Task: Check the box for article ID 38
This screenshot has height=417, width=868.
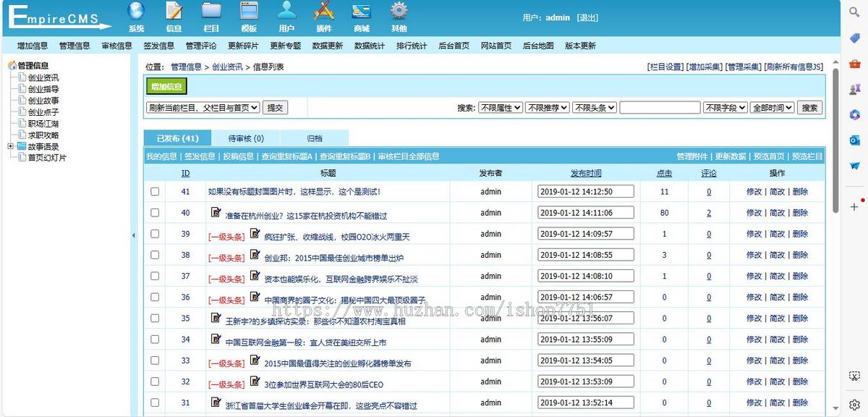Action: tap(155, 255)
